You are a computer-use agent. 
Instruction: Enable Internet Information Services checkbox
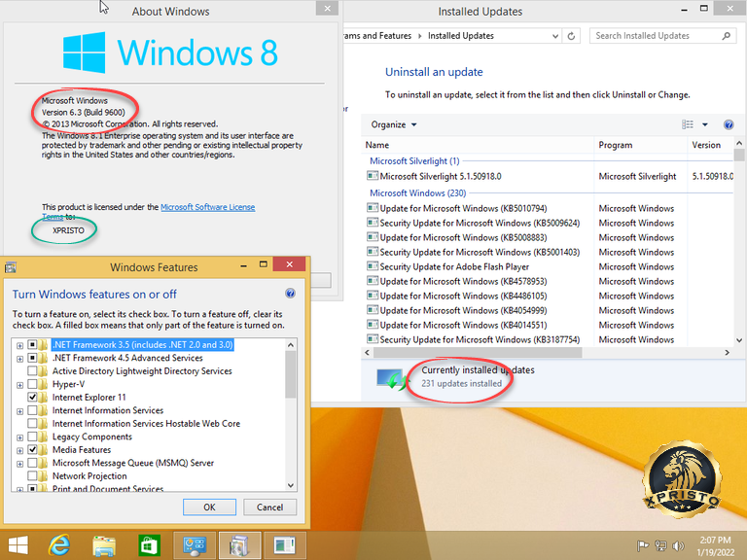(x=32, y=410)
